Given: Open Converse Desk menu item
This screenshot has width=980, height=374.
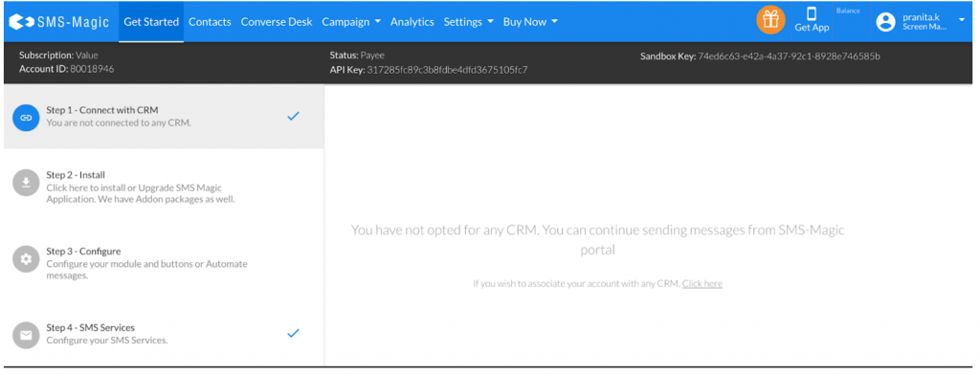Looking at the screenshot, I should [x=277, y=22].
